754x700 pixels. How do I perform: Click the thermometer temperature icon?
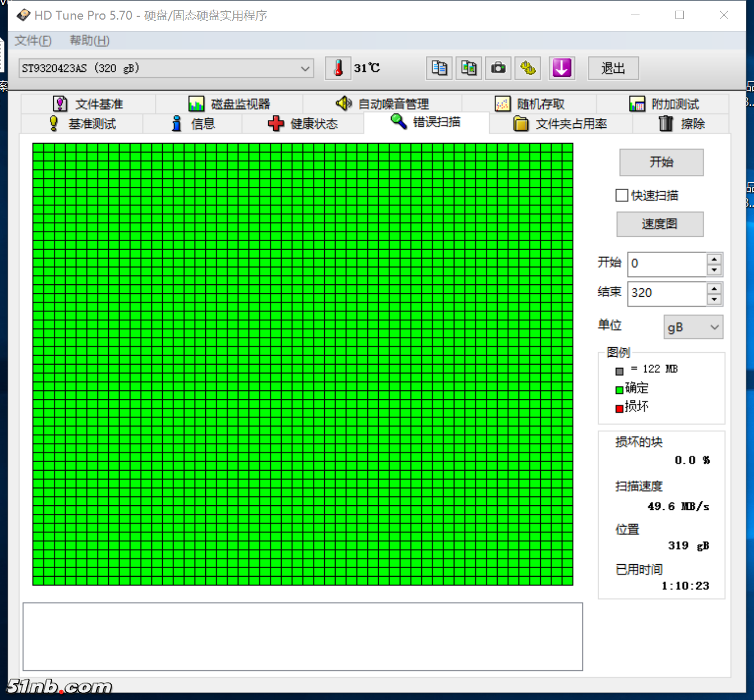tap(338, 68)
